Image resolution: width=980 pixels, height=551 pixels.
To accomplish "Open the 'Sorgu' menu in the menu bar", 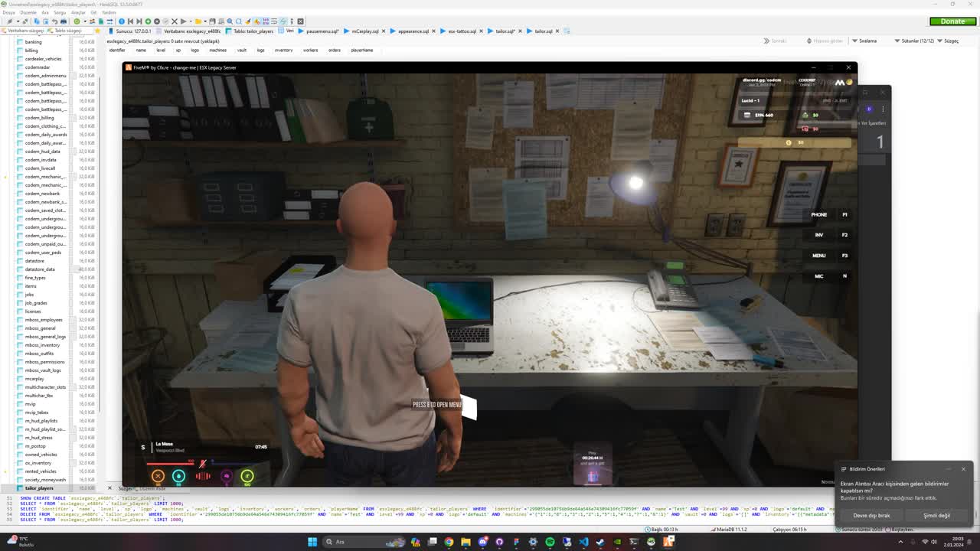I will point(60,12).
